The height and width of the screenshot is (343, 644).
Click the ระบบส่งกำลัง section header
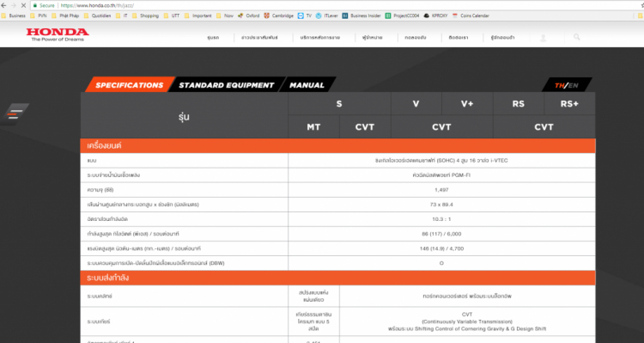[x=337, y=278]
